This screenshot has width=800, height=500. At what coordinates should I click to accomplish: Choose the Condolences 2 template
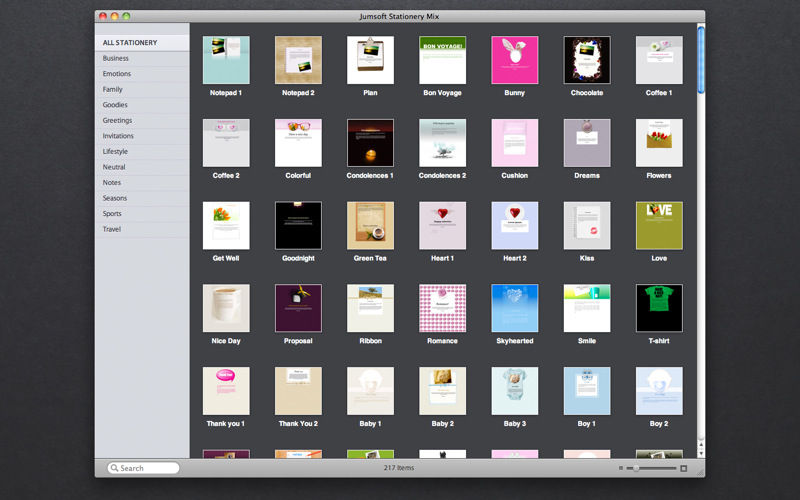click(442, 143)
